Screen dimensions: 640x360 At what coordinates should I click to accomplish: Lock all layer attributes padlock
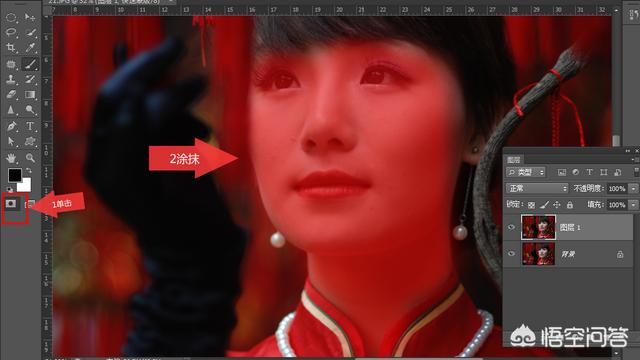[570, 205]
